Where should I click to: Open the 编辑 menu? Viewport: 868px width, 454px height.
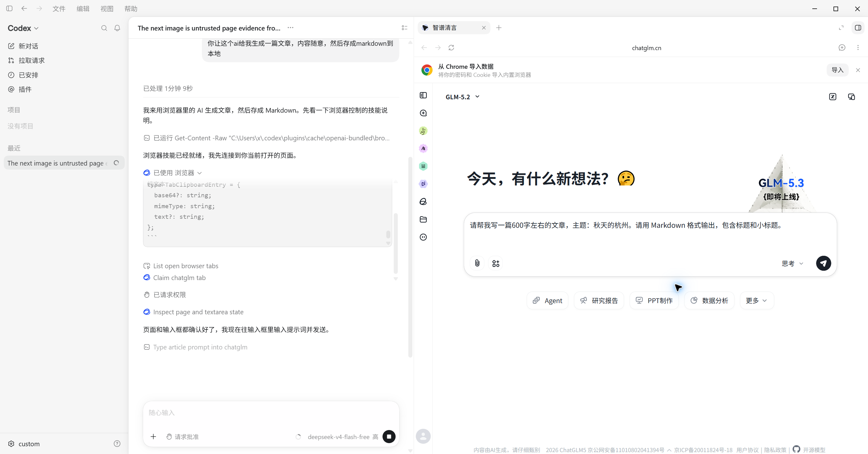(83, 8)
